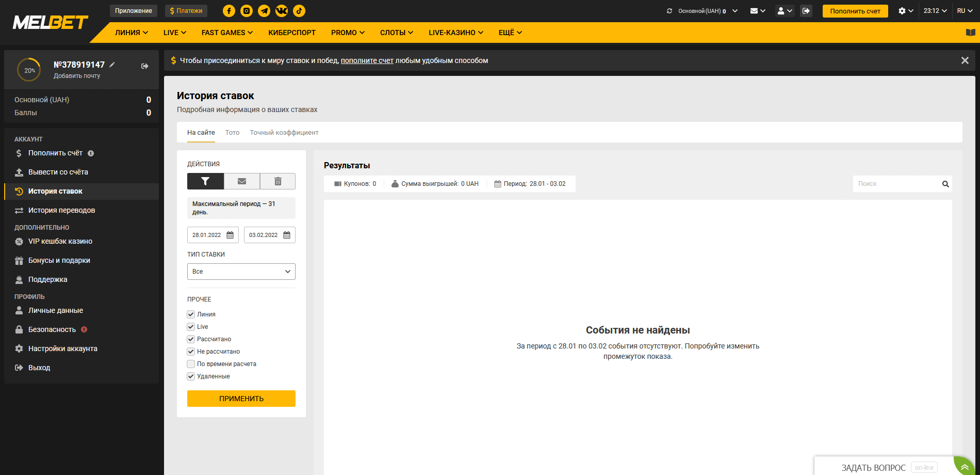Open the start date calendar picker

coord(230,235)
